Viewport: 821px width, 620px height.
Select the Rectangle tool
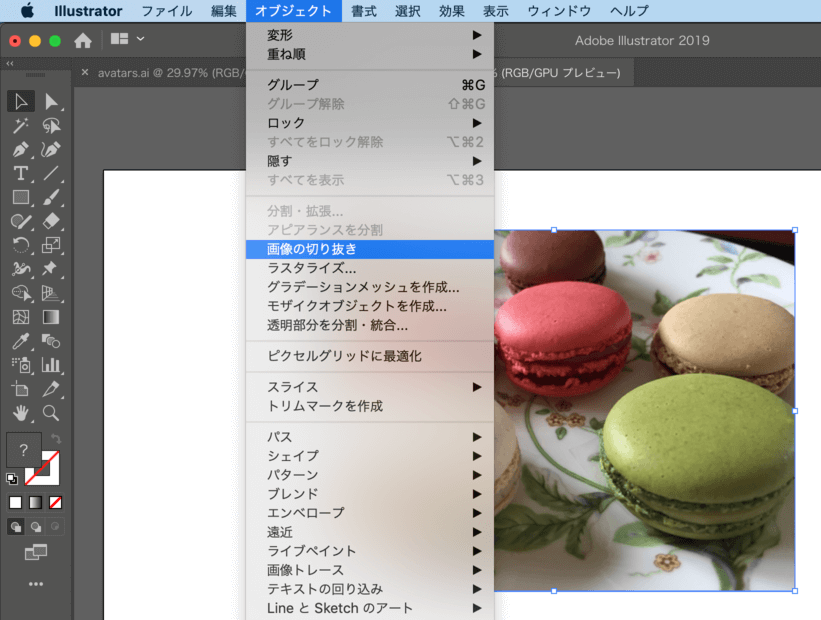21,197
